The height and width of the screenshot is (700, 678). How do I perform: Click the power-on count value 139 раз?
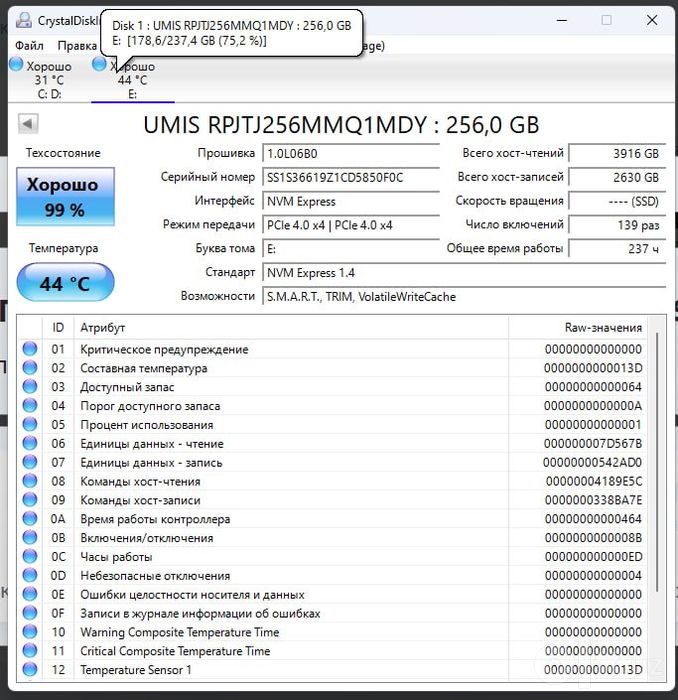coord(617,225)
